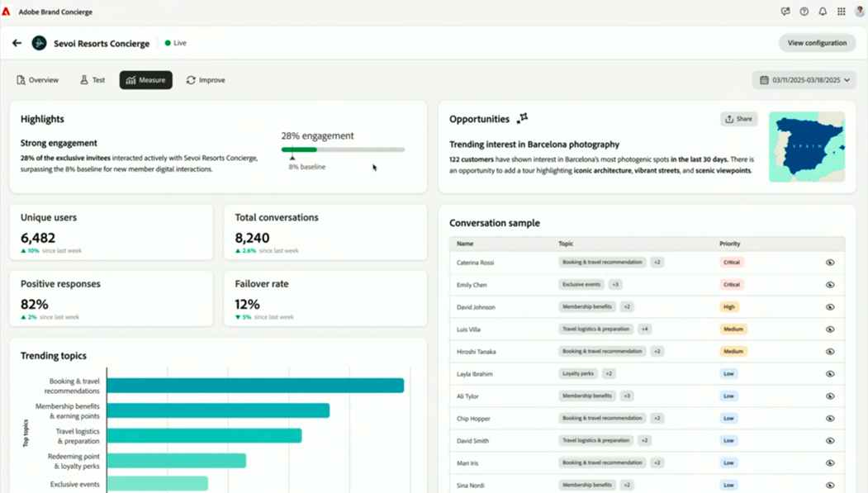Click the Total conversations 8,240 card
The height and width of the screenshot is (493, 868).
pos(325,232)
